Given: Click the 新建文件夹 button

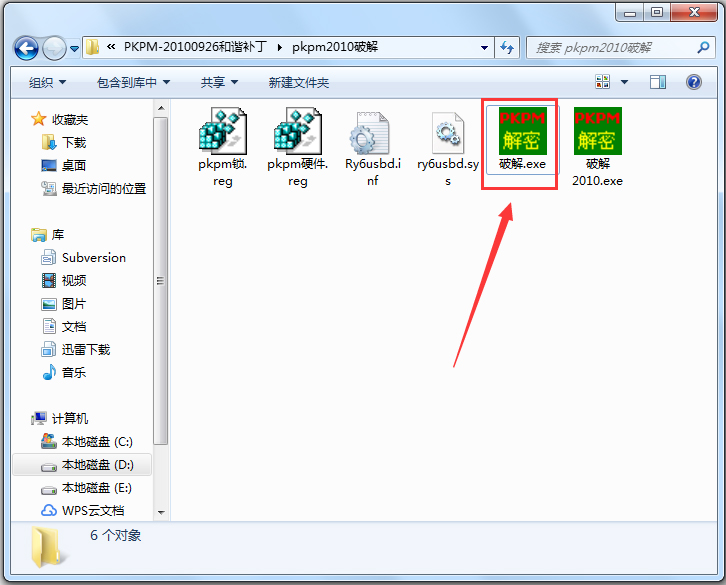Looking at the screenshot, I should tap(299, 82).
